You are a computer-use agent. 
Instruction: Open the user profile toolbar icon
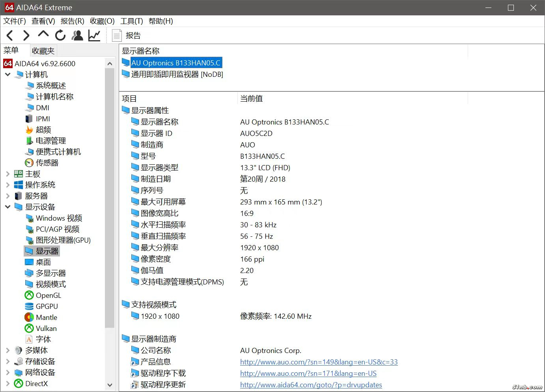[x=77, y=35]
